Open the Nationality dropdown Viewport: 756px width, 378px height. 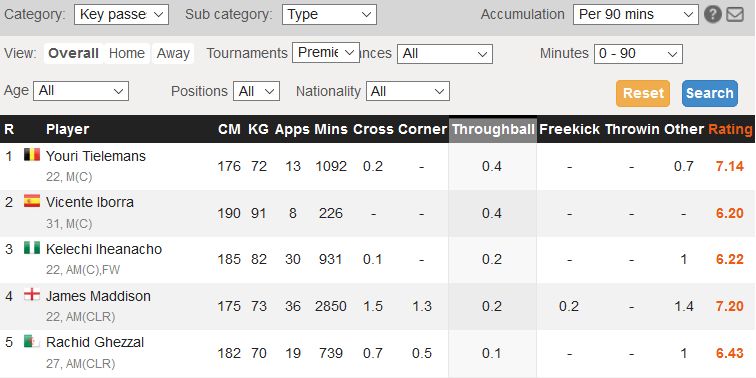coord(408,91)
